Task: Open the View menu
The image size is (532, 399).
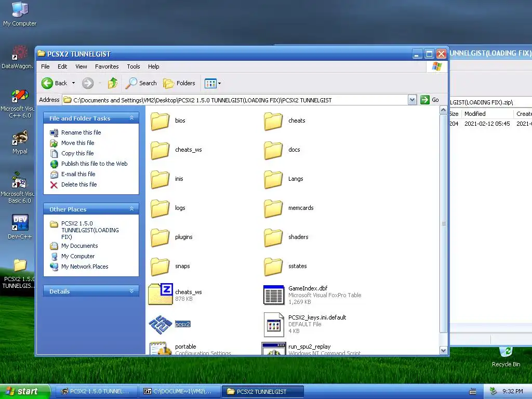Action: click(81, 66)
